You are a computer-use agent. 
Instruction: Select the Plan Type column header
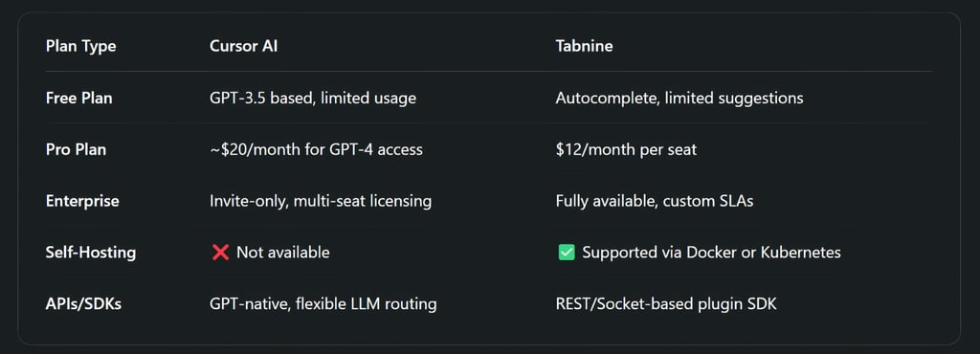click(x=80, y=47)
